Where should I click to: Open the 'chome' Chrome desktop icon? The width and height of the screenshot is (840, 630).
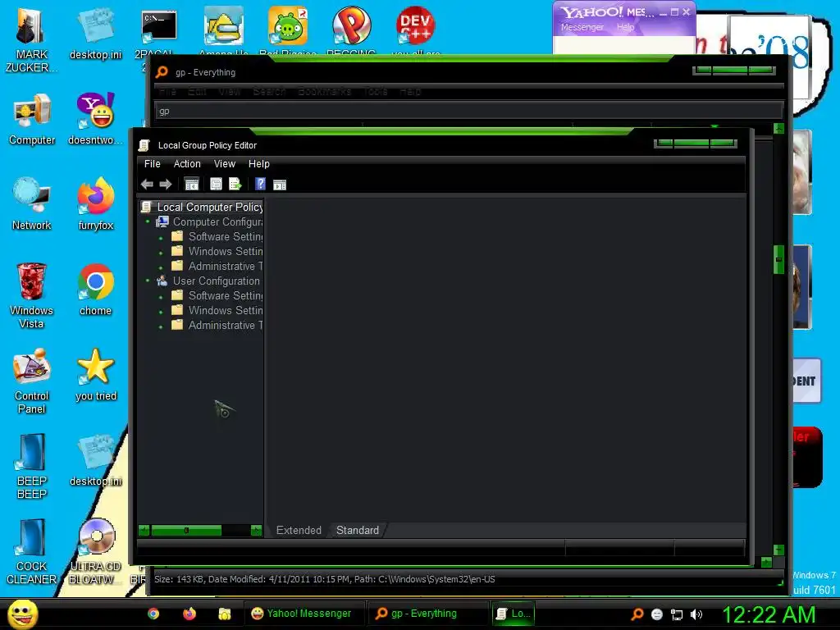click(x=96, y=290)
